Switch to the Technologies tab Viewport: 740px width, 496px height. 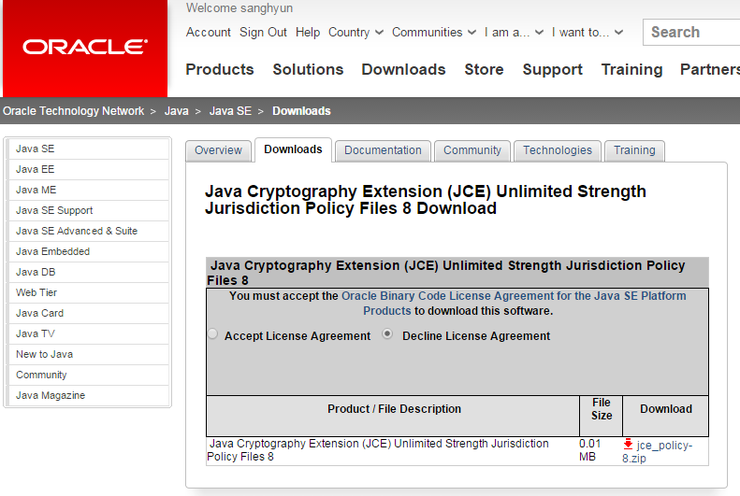coord(557,150)
